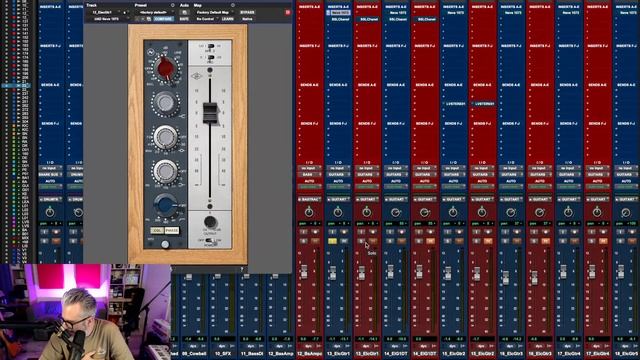Flip the impedance switch below mic/line switch
This screenshot has width=640, height=360.
(210, 58)
